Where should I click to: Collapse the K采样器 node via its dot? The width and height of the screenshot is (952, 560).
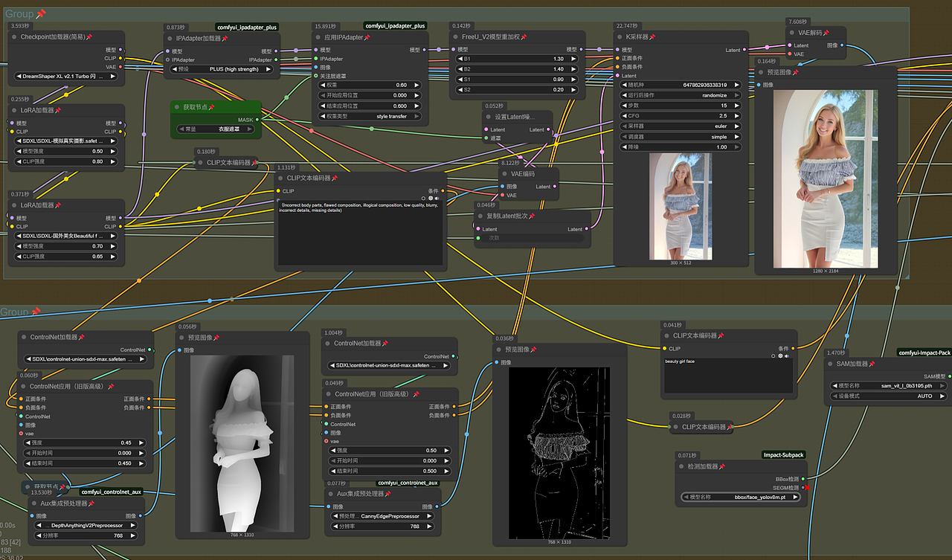coord(619,37)
